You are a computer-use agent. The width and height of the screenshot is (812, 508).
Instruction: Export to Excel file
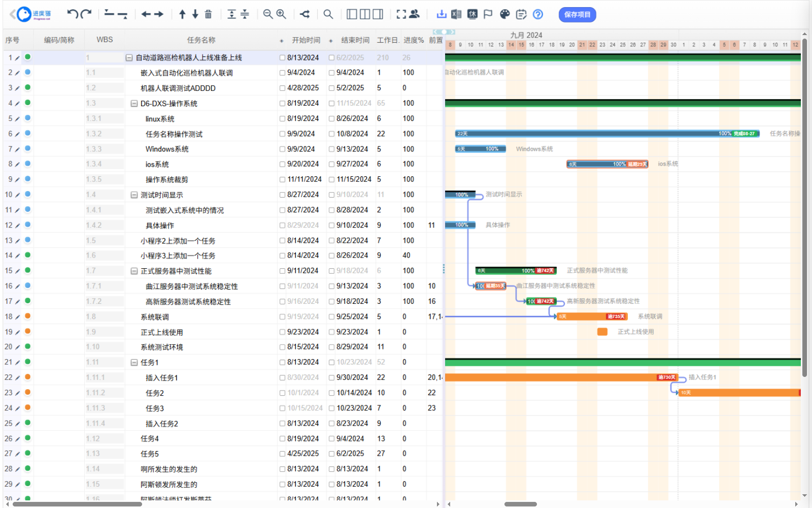[456, 14]
